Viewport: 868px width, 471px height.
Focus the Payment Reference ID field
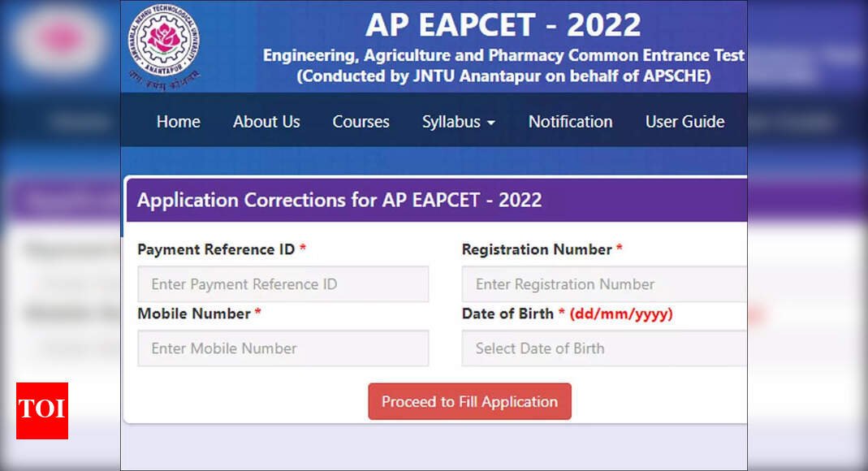click(283, 284)
